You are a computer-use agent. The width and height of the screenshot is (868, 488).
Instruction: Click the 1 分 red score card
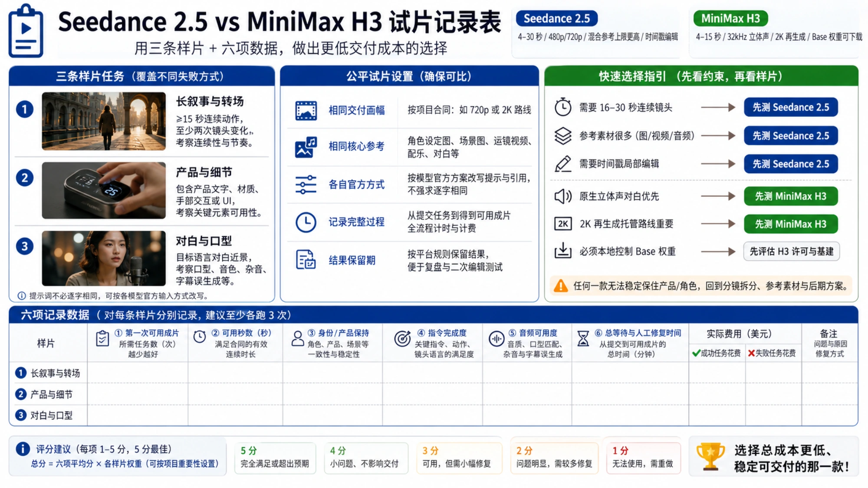coord(643,458)
